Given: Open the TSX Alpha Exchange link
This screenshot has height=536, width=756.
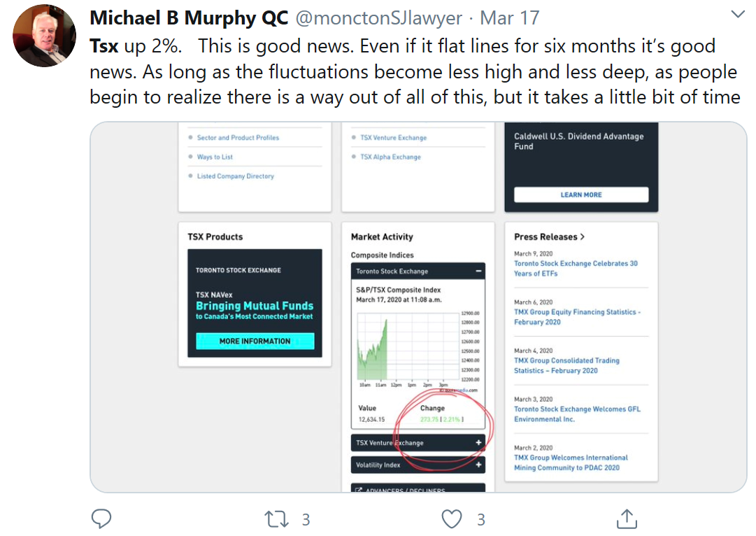Looking at the screenshot, I should (390, 157).
